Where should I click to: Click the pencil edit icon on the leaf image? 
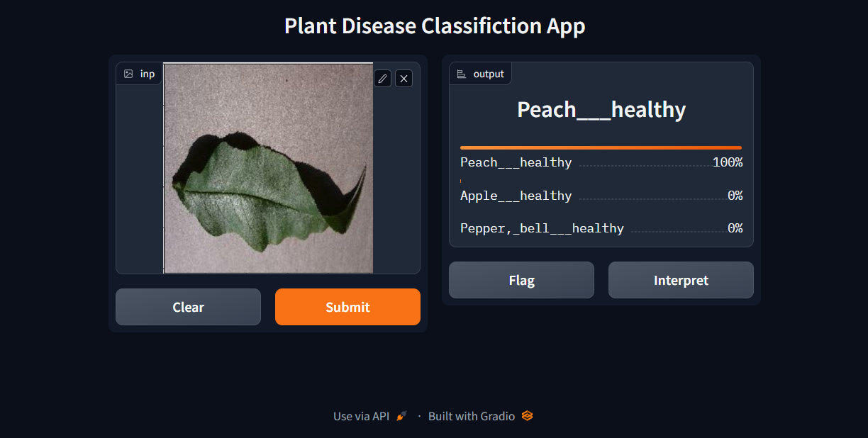pyautogui.click(x=382, y=78)
